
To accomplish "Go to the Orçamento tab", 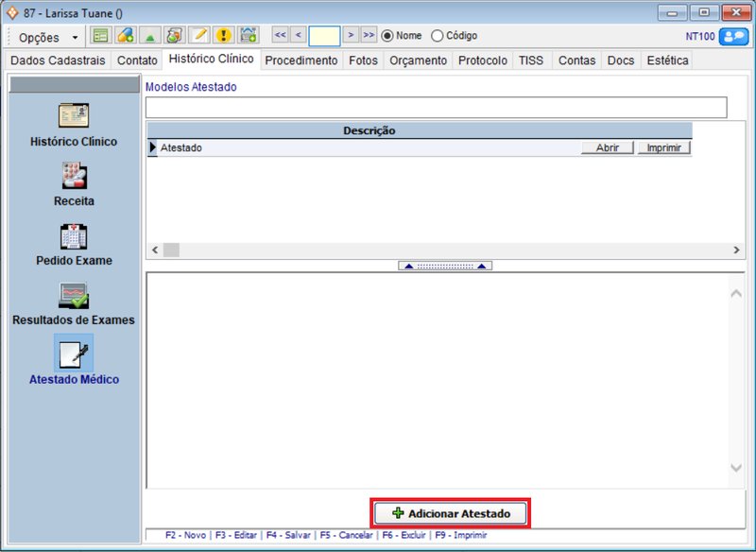I will coord(418,60).
